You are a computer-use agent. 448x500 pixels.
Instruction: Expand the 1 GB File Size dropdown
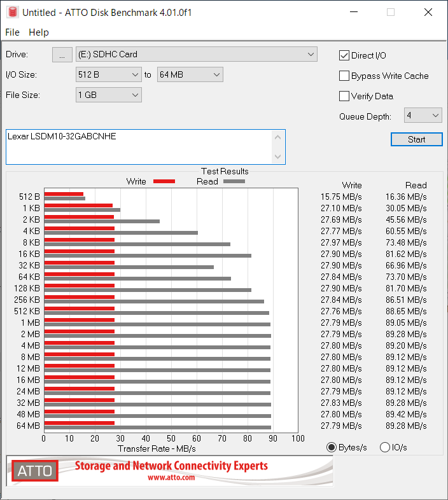[109, 95]
